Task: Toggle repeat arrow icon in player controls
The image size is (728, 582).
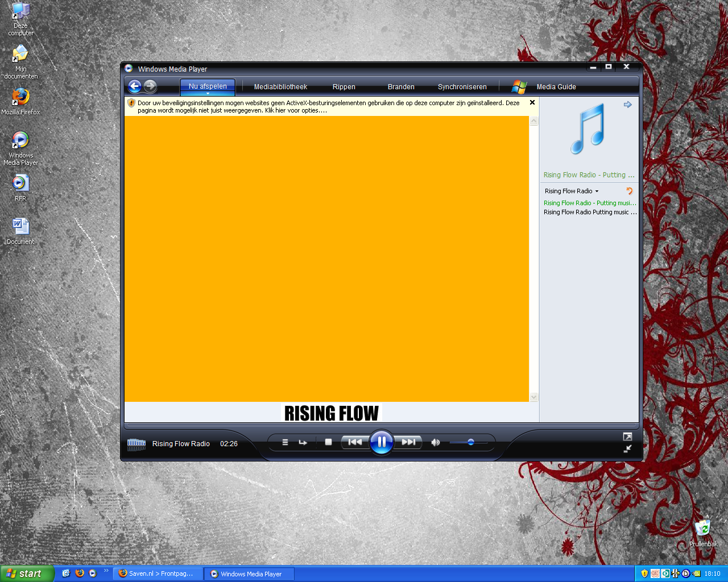Action: tap(303, 442)
